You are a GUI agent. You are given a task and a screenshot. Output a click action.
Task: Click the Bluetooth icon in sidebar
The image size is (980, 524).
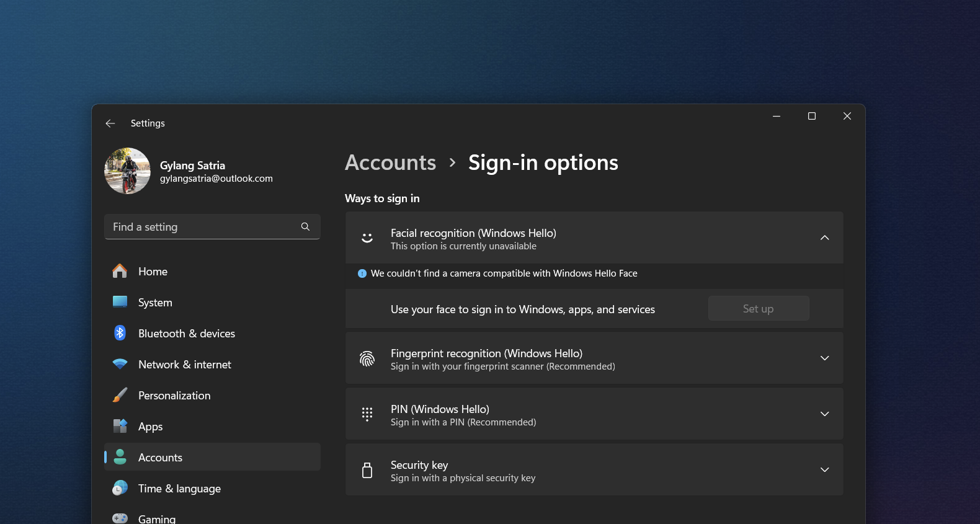pos(120,333)
